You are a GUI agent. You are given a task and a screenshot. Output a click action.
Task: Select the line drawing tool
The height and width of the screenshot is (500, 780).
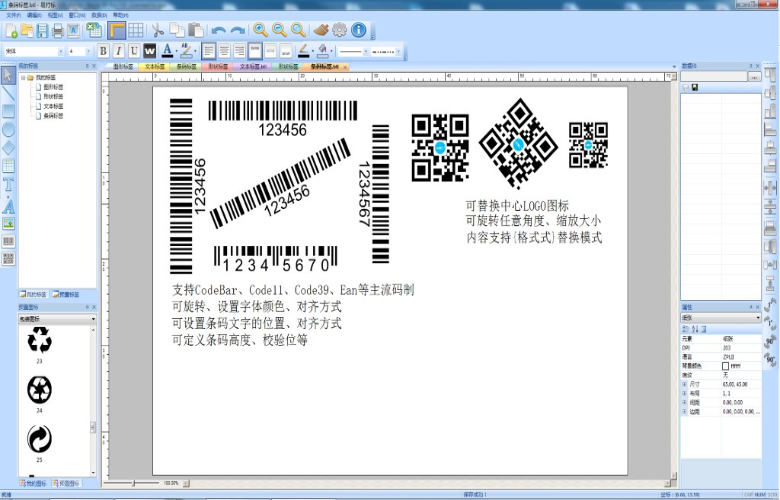[8, 93]
